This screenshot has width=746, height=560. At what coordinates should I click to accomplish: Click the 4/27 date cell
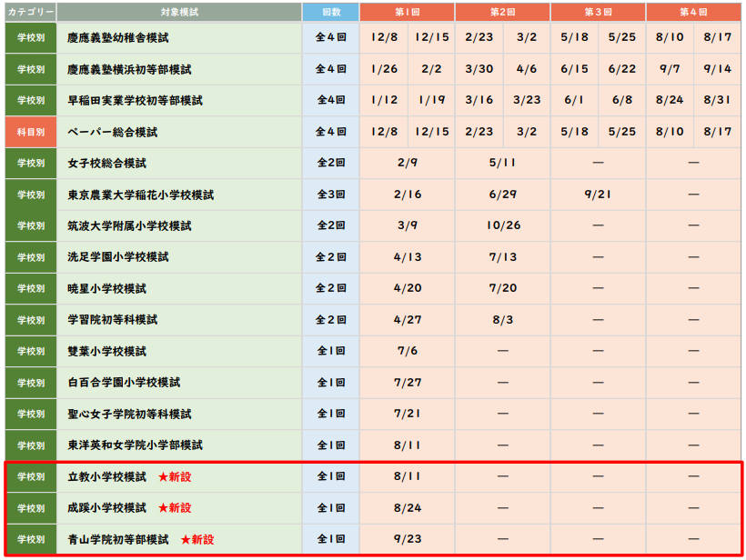408,320
